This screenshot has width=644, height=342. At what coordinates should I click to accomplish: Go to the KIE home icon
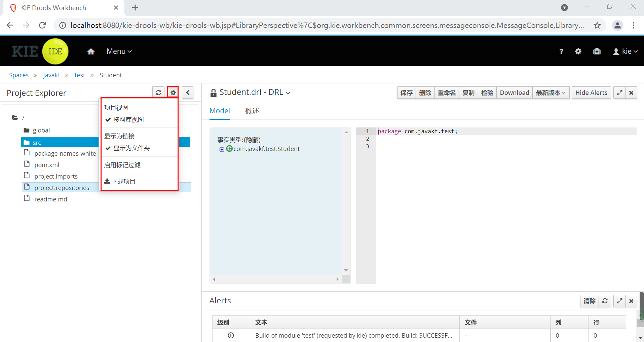tap(91, 51)
